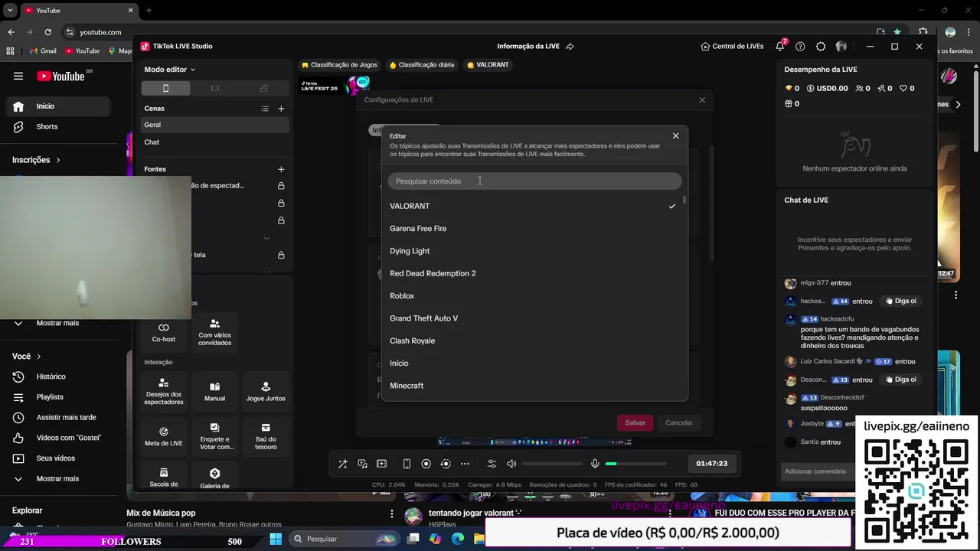
Task: Expand Inscrições chevron in YouTube sidebar
Action: 57,160
